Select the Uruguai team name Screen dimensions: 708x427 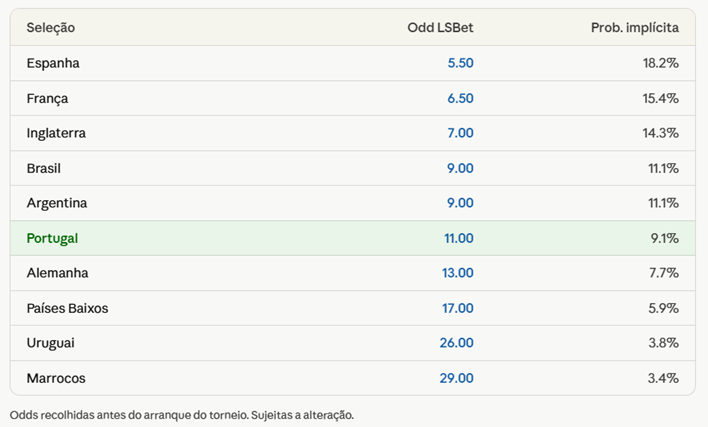click(x=51, y=343)
